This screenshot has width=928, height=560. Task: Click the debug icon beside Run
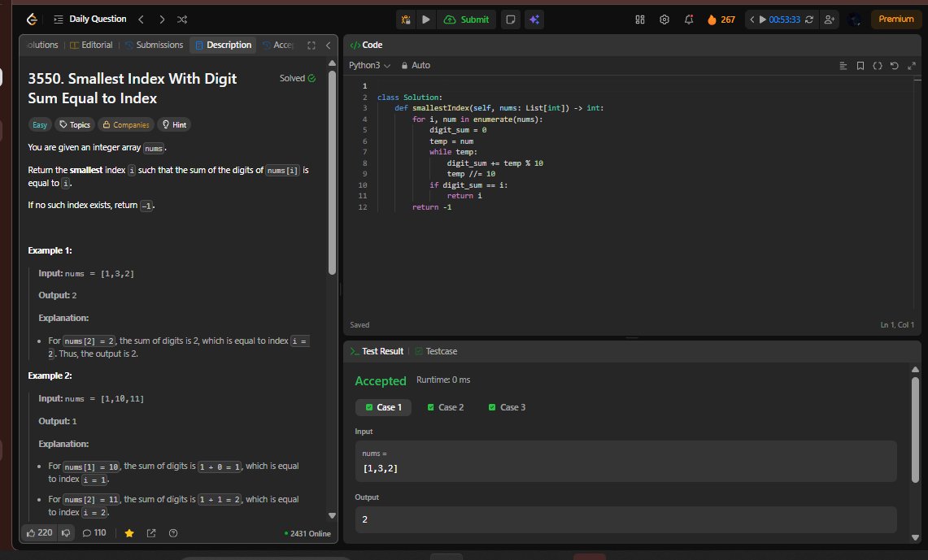[x=406, y=20]
